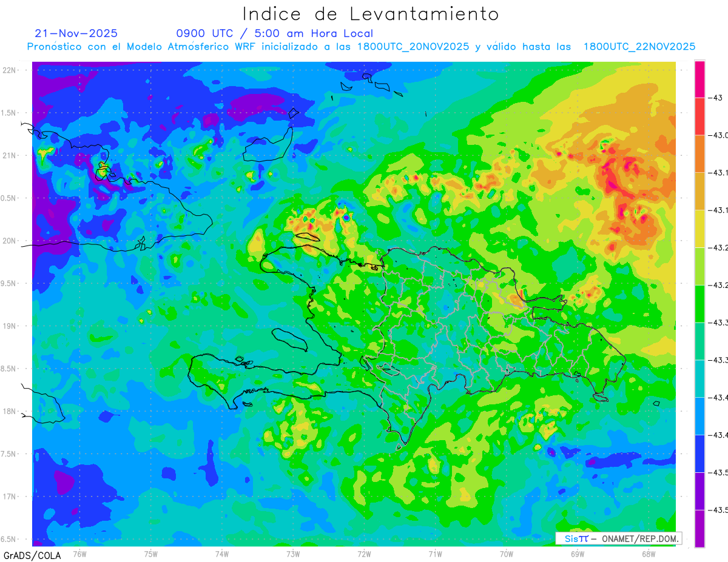Click the '74W' longitude label
The height and width of the screenshot is (562, 728).
click(221, 554)
